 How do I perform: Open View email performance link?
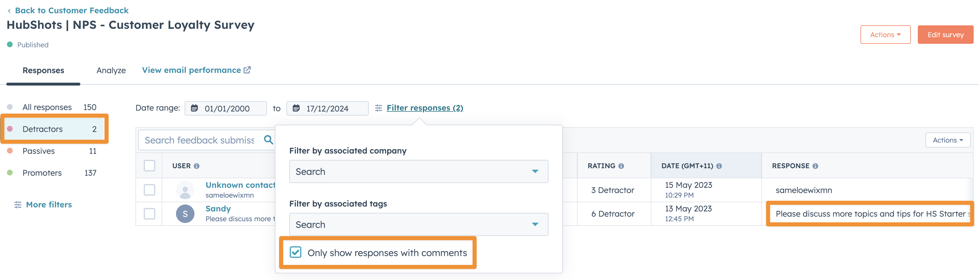pos(196,70)
